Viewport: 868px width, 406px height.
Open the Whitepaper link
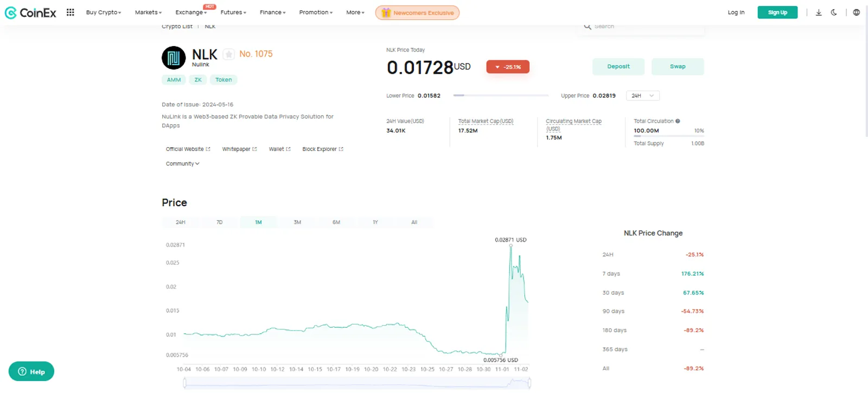(239, 149)
